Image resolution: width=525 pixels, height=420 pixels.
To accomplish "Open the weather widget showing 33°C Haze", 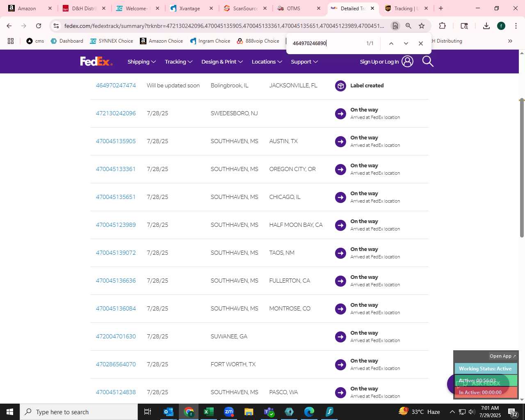I will point(419,412).
